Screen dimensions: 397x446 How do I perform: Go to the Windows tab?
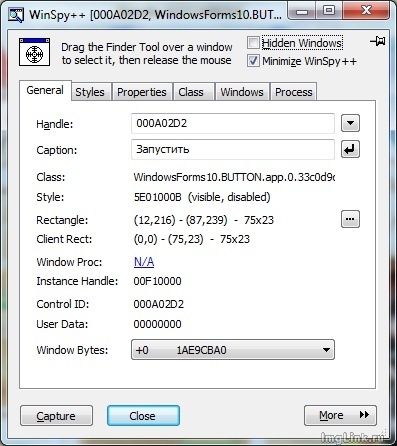coord(242,92)
